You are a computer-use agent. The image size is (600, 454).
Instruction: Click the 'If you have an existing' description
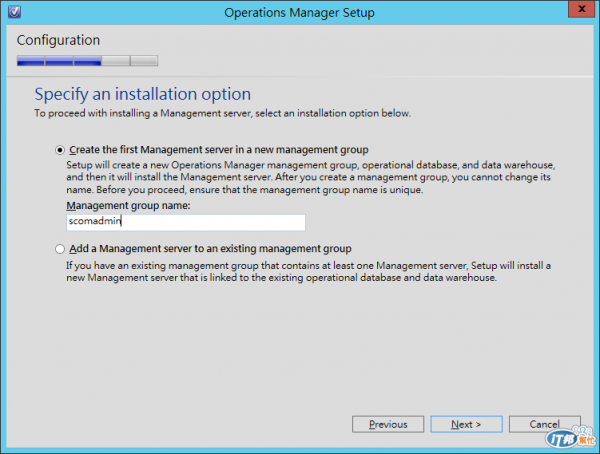[x=308, y=271]
